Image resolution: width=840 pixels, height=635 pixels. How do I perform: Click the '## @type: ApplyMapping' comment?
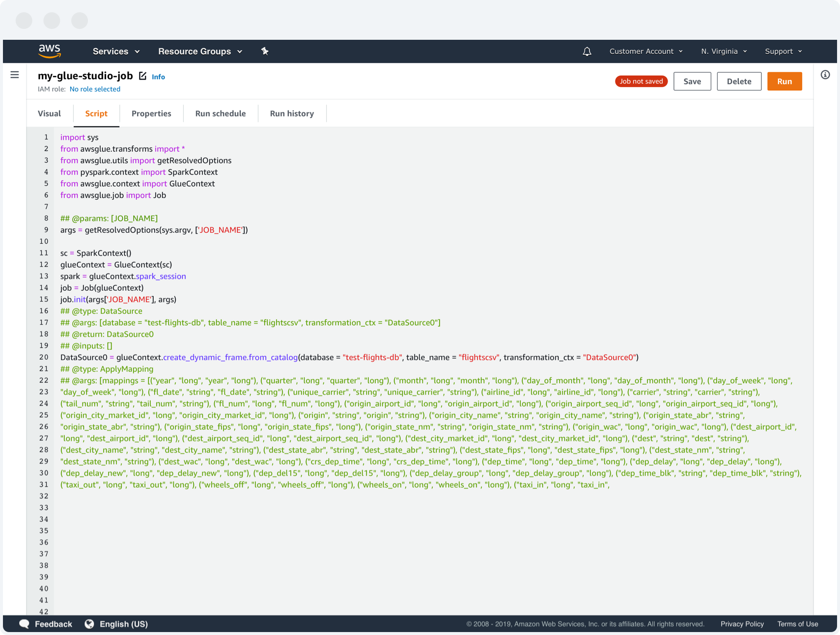[x=107, y=369]
